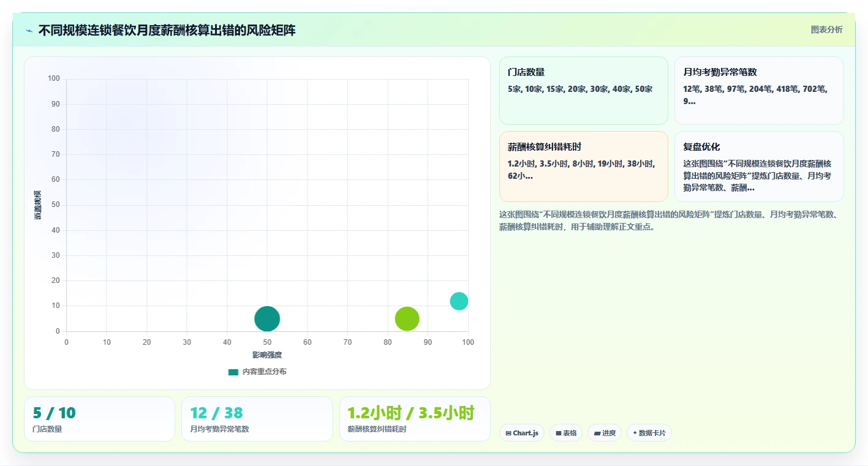
Task: Select the dark teal bubble at 50
Action: click(267, 318)
